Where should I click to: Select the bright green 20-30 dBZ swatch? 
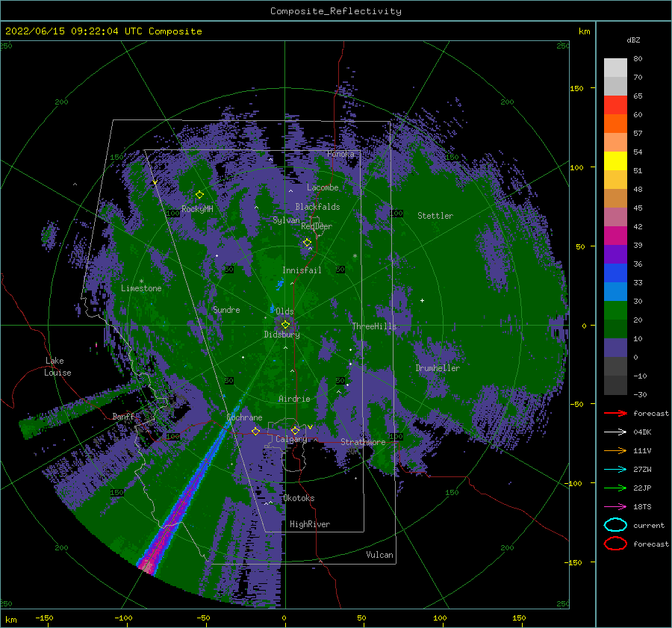pos(615,311)
